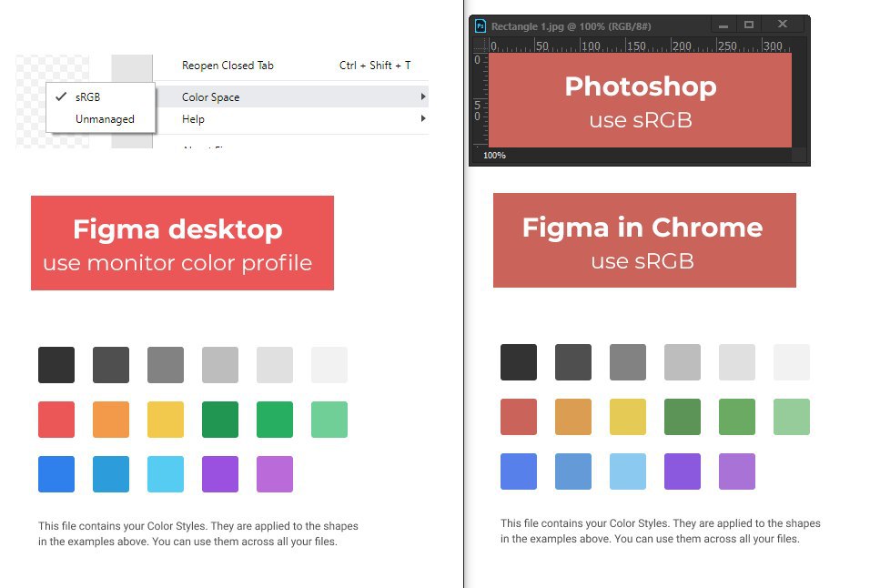870x588 pixels.
Task: Pick the light purple swatch in Chrome panel
Action: (737, 471)
